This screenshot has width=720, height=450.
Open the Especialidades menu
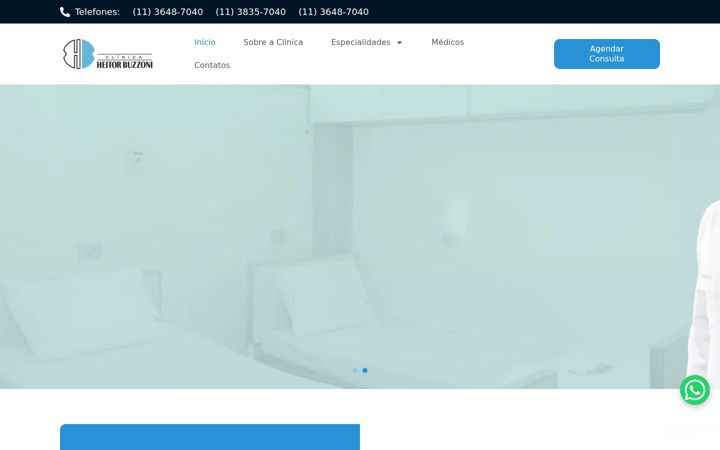361,42
